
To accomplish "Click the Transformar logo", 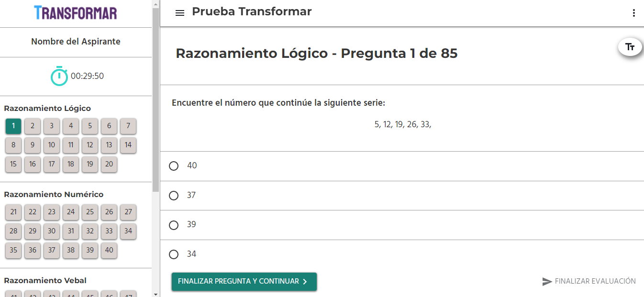I will point(76,12).
